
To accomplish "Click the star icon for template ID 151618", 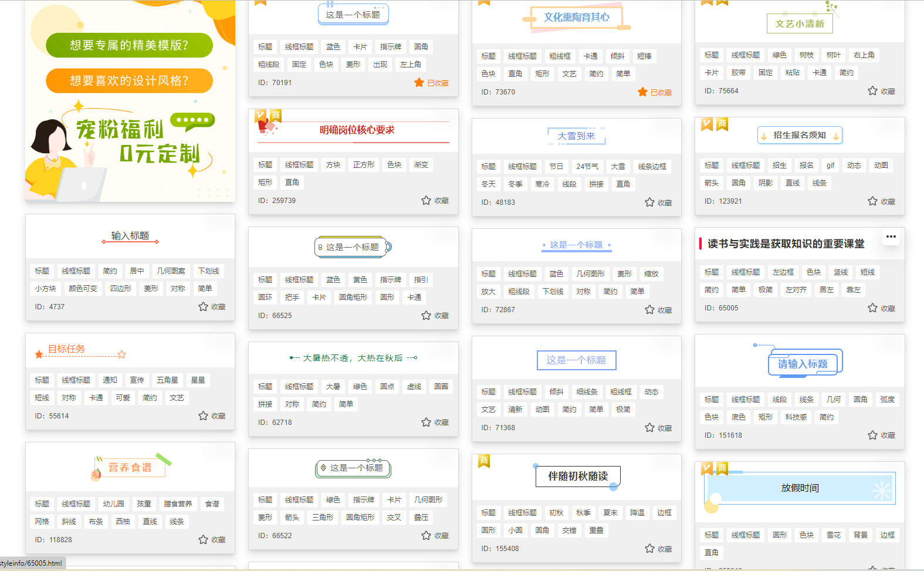I will 872,435.
